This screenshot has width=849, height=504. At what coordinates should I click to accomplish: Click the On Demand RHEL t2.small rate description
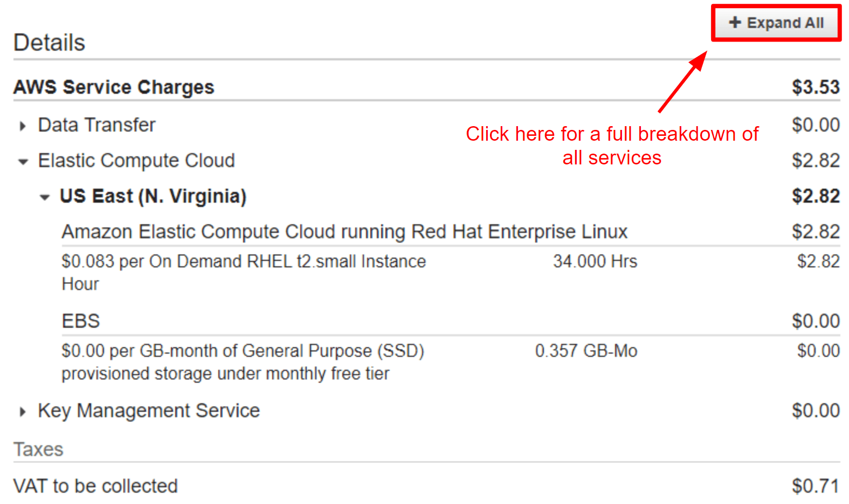pyautogui.click(x=244, y=273)
